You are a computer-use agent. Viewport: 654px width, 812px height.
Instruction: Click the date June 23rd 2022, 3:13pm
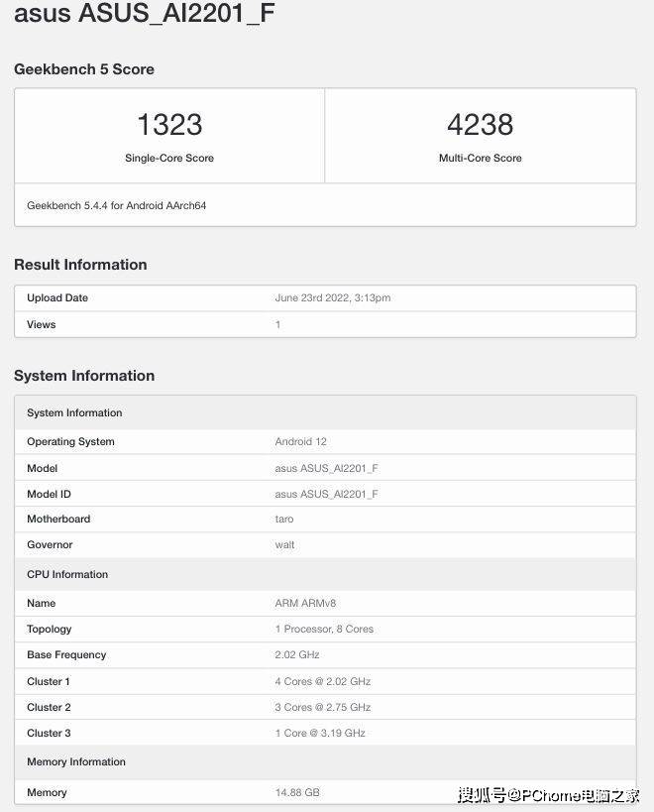coord(333,297)
